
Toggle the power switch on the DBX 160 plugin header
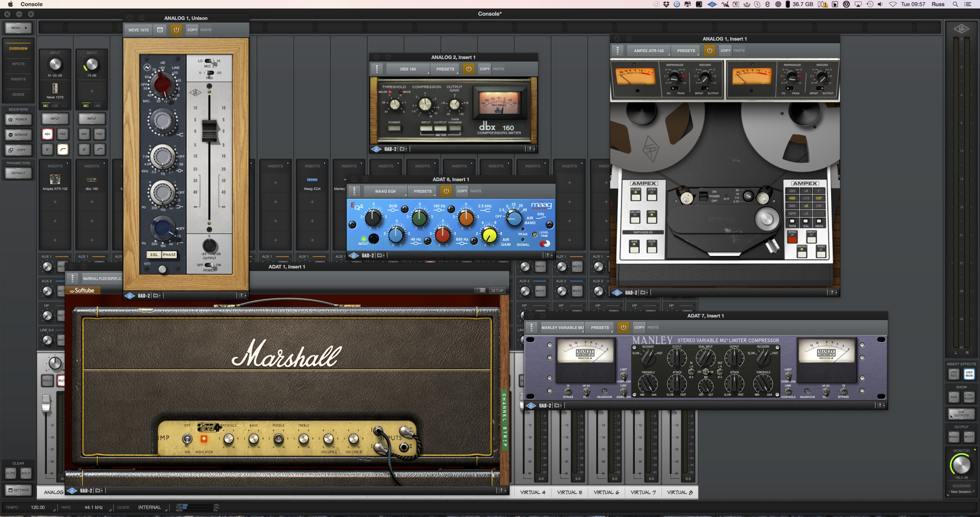[469, 69]
